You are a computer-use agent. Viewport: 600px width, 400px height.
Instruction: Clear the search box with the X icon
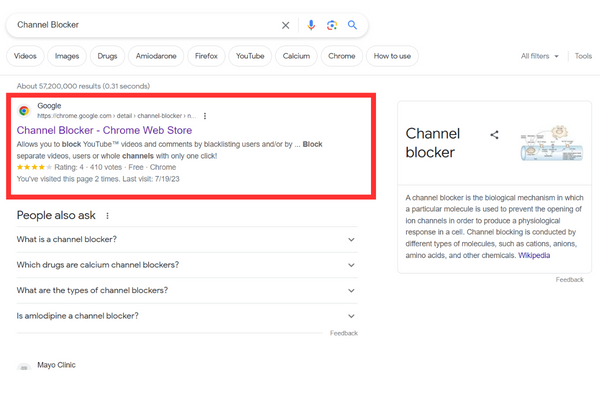(x=285, y=25)
